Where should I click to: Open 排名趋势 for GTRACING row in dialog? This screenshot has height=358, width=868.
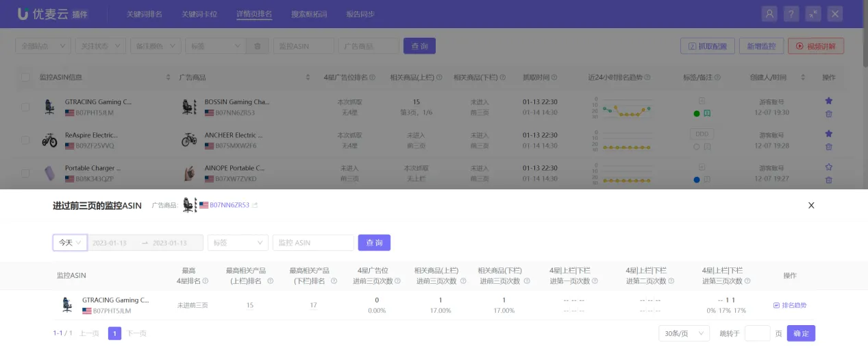click(x=790, y=305)
